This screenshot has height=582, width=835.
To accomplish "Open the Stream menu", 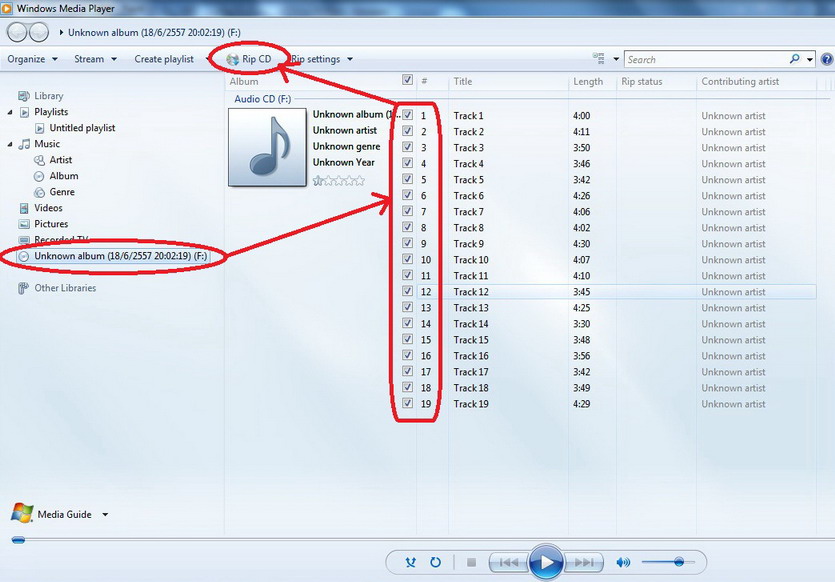I will click(x=95, y=59).
